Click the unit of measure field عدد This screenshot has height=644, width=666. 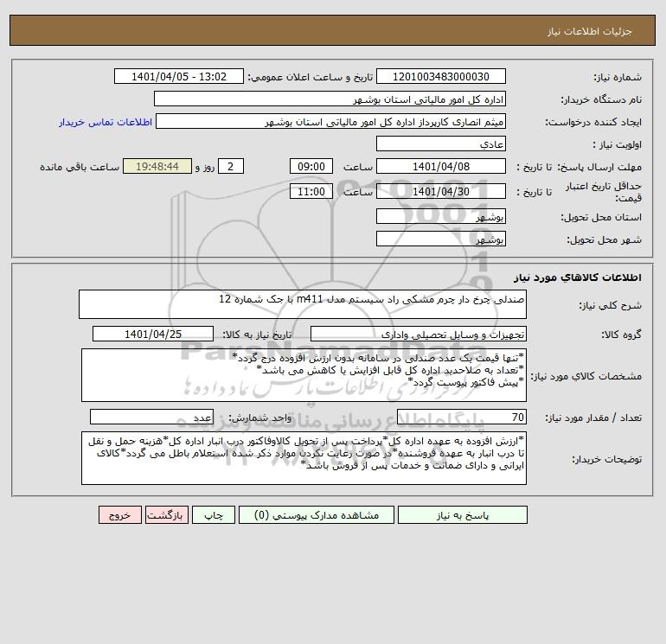point(151,417)
